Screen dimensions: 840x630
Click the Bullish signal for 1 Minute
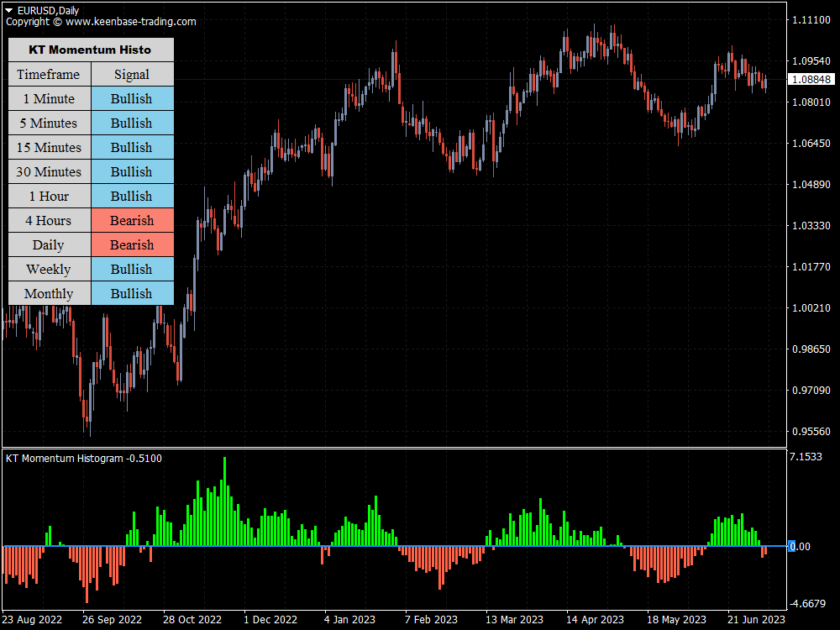(x=132, y=98)
